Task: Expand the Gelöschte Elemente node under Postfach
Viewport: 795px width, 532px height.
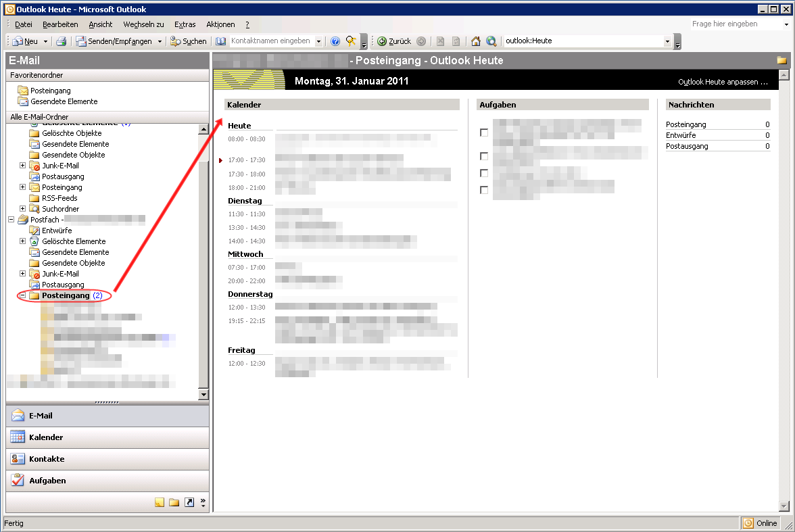Action: pos(22,241)
